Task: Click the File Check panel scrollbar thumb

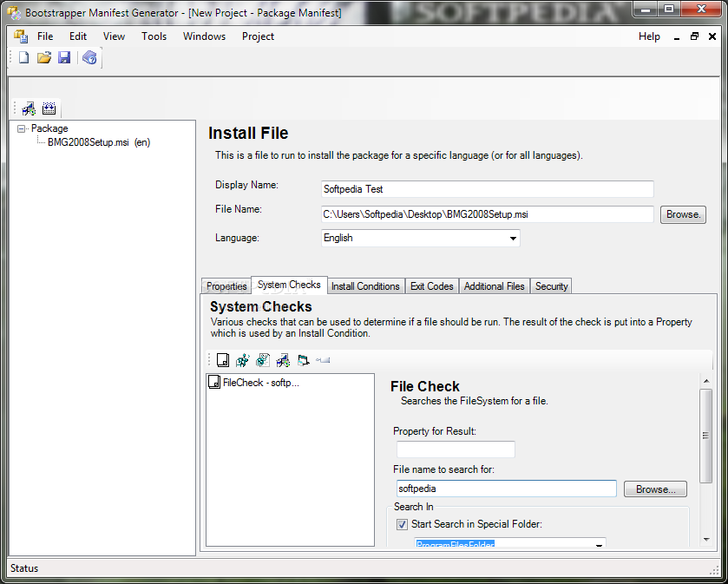Action: [x=705, y=436]
